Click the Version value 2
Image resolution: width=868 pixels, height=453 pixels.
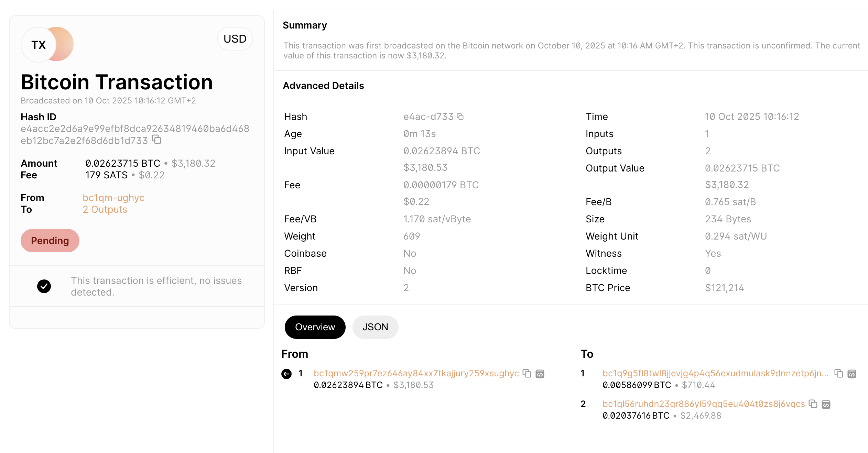pos(406,288)
